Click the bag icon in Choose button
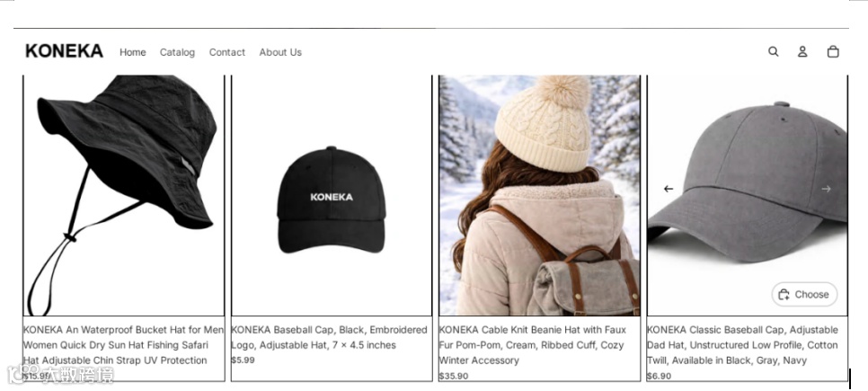This screenshot has height=391, width=868. (x=784, y=295)
